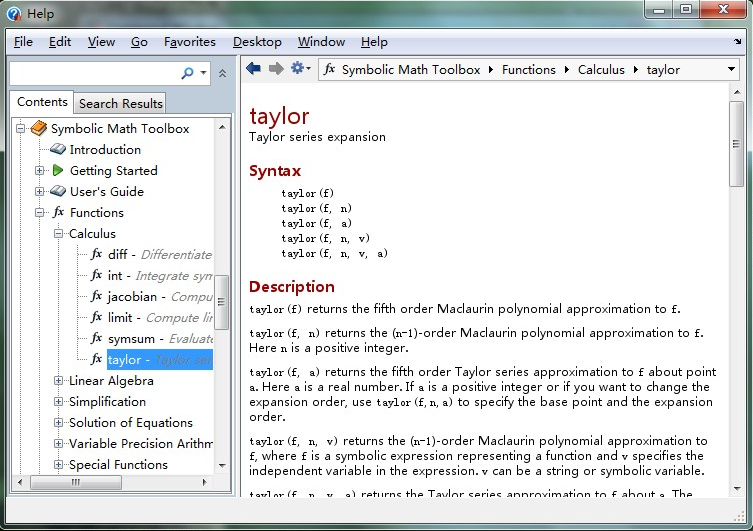Click the Introduction open-book icon

point(58,149)
